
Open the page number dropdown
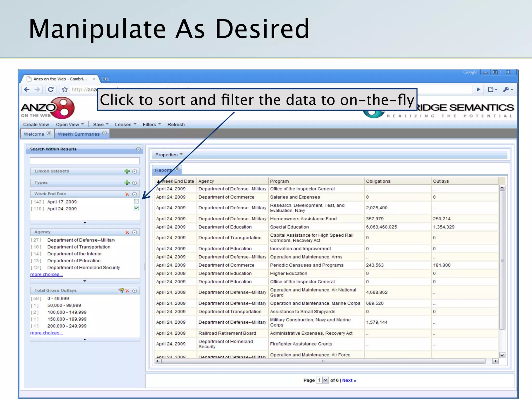[325, 380]
